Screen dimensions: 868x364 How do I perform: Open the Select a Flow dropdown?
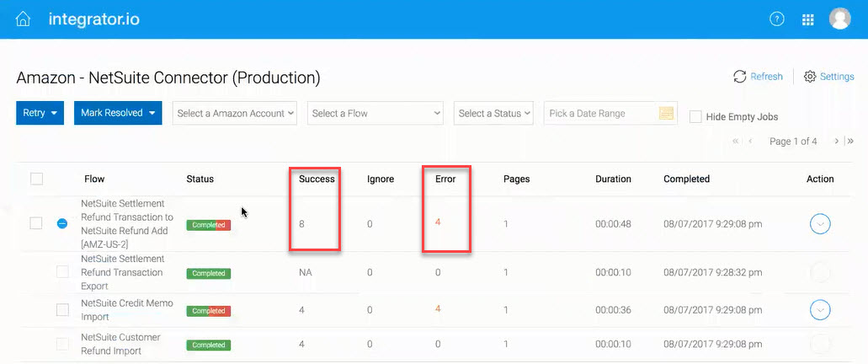(375, 113)
